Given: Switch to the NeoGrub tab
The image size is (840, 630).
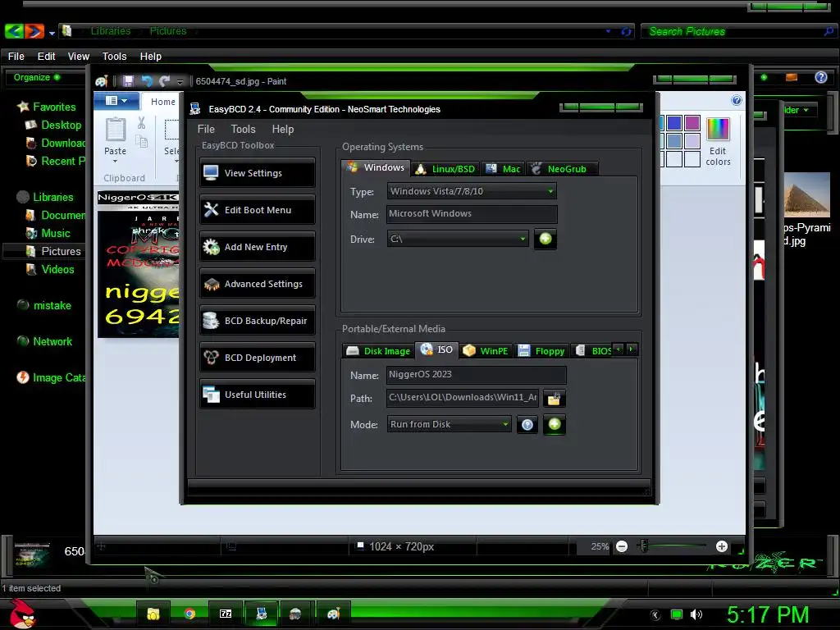Looking at the screenshot, I should tap(561, 169).
